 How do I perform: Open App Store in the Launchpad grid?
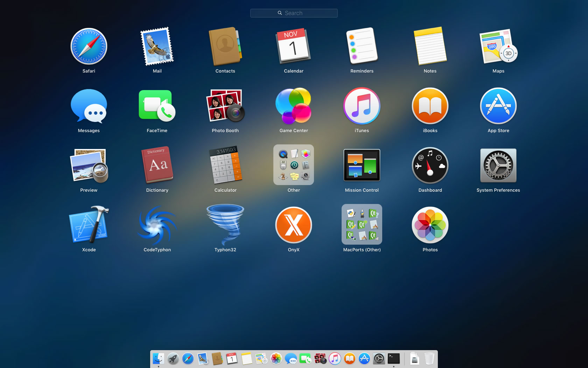coord(498,106)
